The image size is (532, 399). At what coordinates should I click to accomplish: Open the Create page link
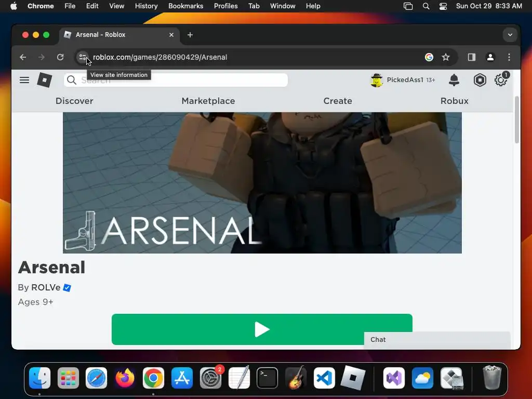click(x=338, y=101)
